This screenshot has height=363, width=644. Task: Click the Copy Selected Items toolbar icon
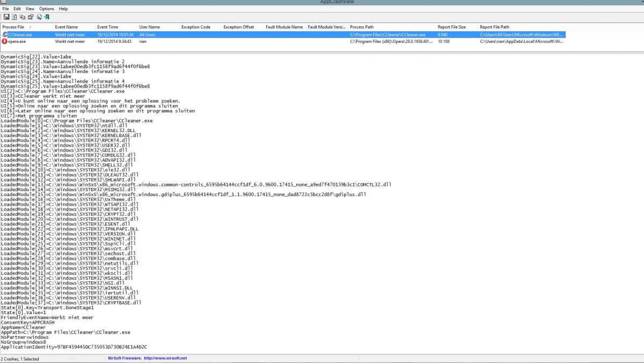[x=23, y=17]
